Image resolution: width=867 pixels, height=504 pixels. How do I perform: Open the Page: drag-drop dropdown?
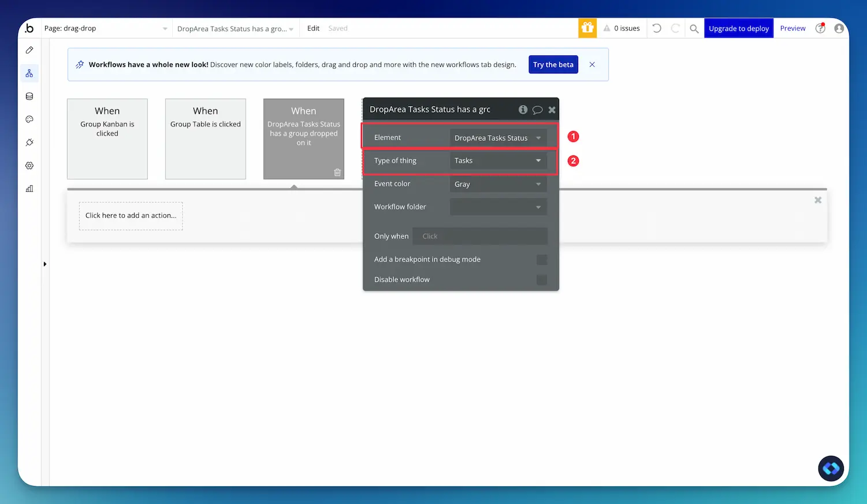click(106, 28)
